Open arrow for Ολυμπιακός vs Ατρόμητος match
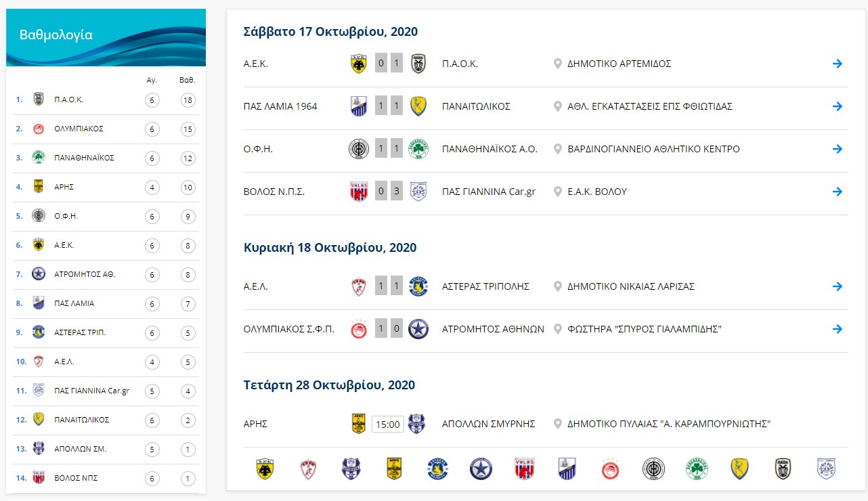Viewport: 868px width, 501px height. tap(838, 330)
